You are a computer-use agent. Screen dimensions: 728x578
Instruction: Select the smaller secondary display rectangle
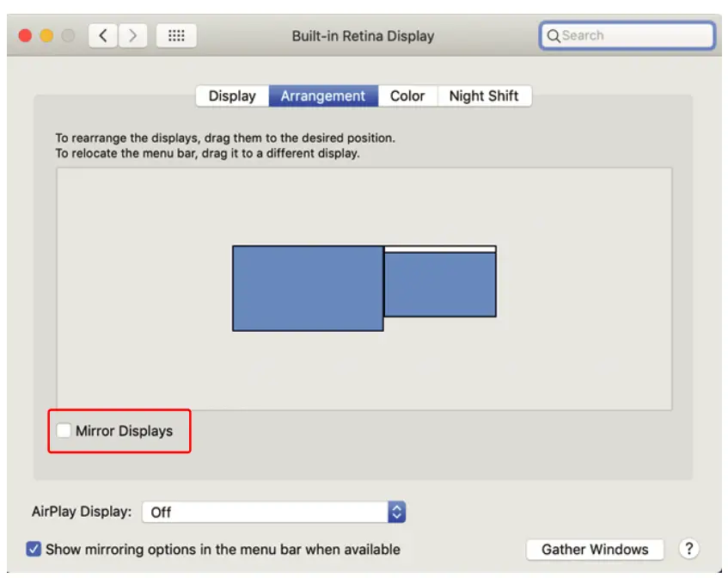[x=441, y=284]
